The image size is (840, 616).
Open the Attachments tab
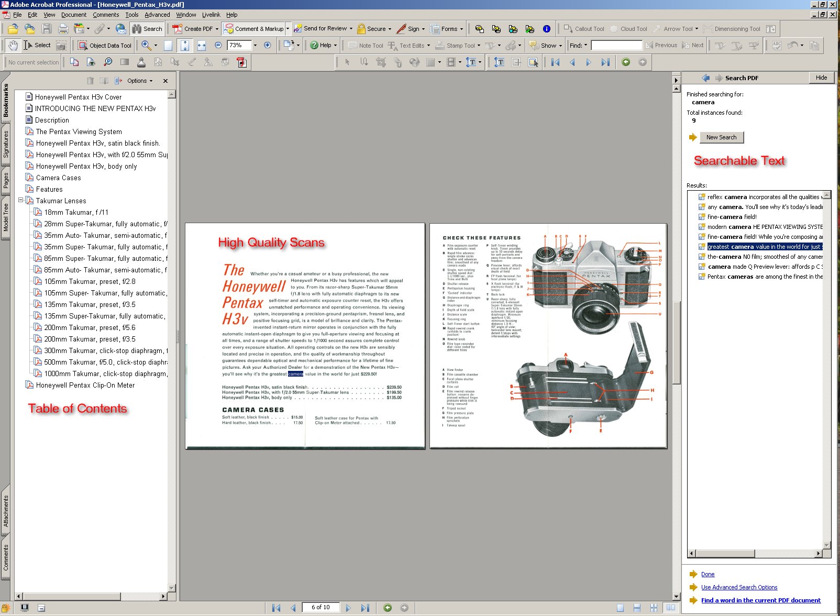click(x=6, y=511)
